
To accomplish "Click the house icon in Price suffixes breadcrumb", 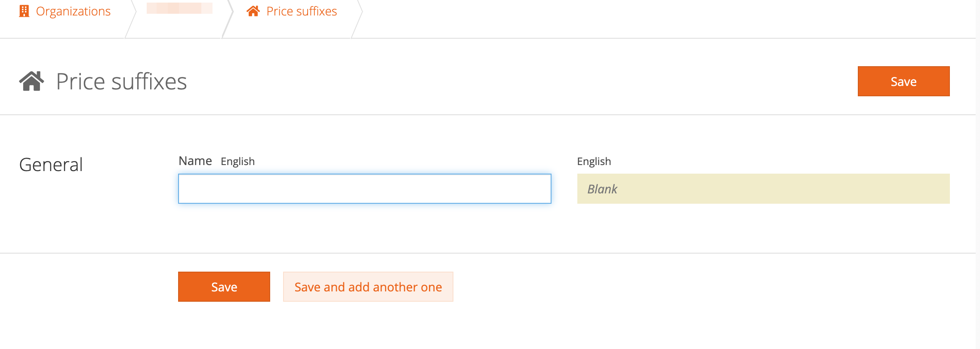I will [253, 11].
